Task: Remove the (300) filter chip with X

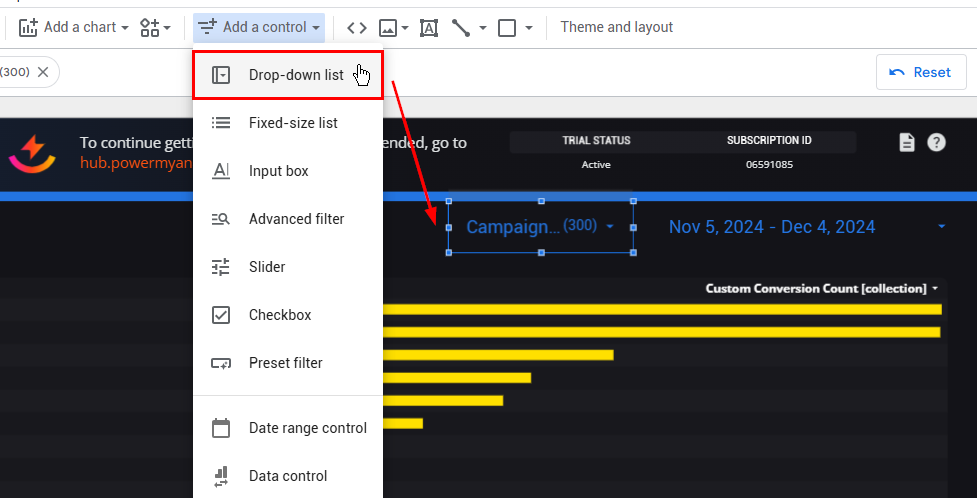Action: pyautogui.click(x=43, y=72)
